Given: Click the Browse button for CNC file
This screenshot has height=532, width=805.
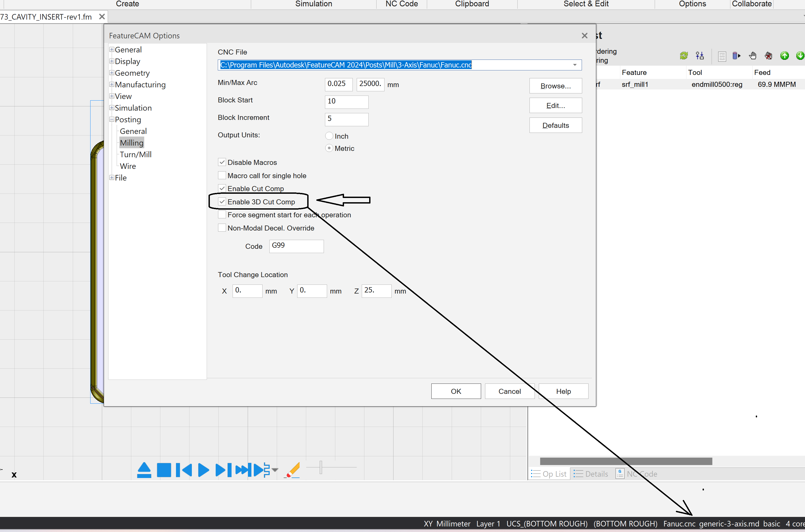Looking at the screenshot, I should [555, 85].
